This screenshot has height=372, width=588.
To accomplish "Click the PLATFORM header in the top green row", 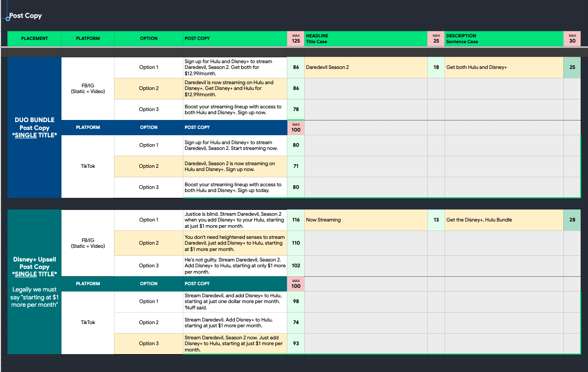I will tap(88, 38).
